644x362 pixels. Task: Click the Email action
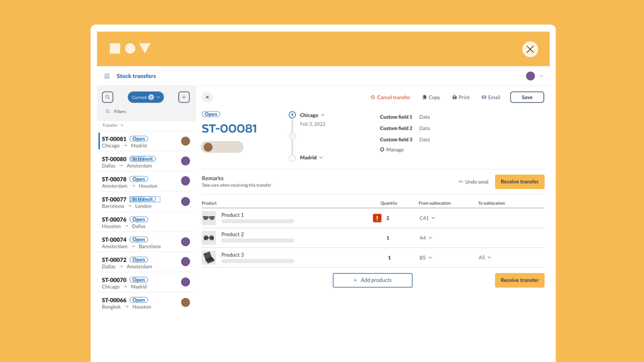pos(491,98)
